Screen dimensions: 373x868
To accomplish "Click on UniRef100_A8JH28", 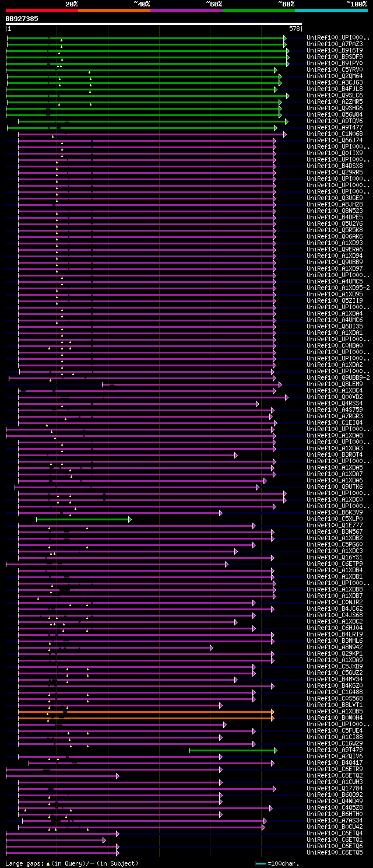I will (x=335, y=204).
